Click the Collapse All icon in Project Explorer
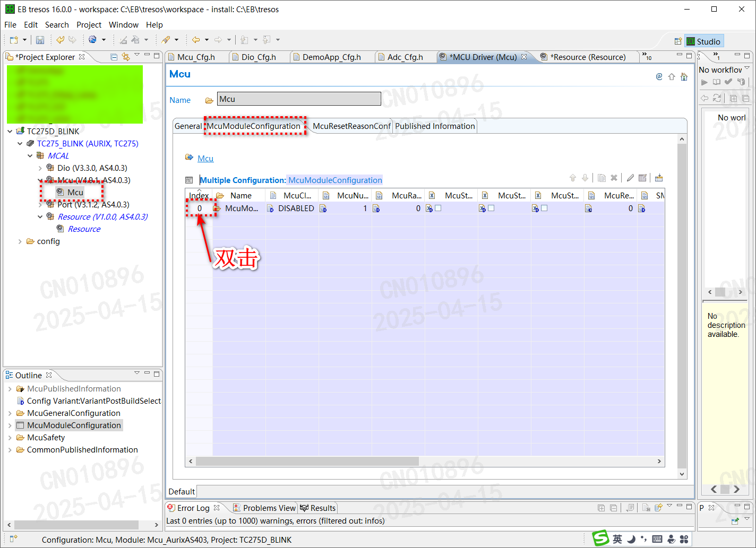Image resolution: width=756 pixels, height=548 pixels. coord(114,57)
